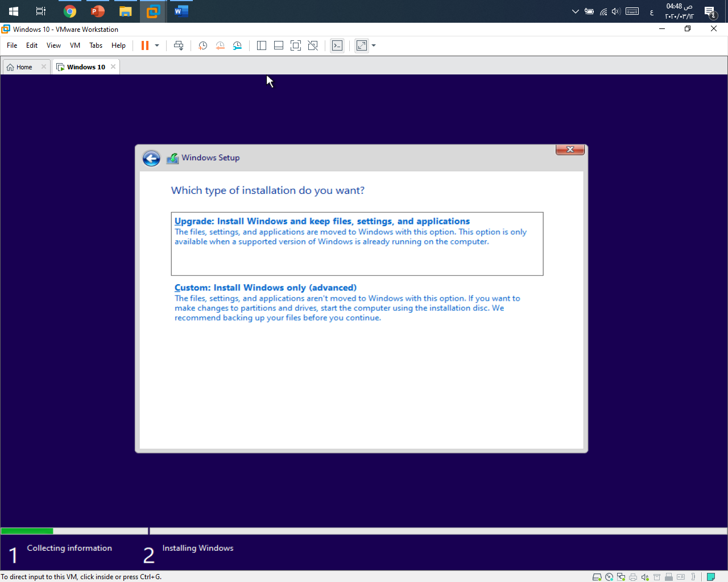Enter full screen mode icon
The width and height of the screenshot is (728, 582).
pos(296,45)
